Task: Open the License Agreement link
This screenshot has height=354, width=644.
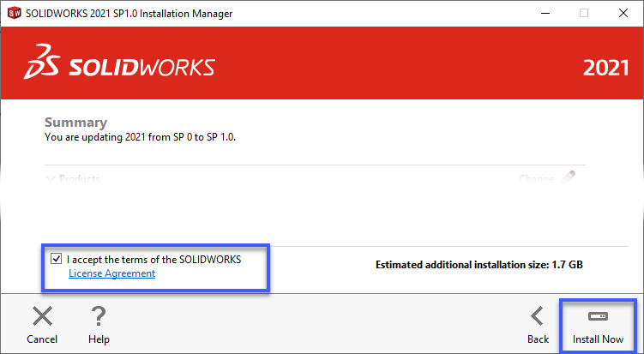Action: tap(111, 273)
